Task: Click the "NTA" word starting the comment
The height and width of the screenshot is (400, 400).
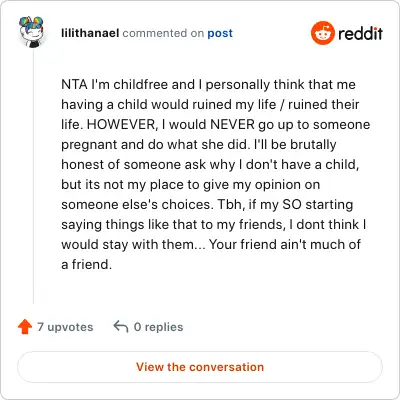Action: point(74,84)
